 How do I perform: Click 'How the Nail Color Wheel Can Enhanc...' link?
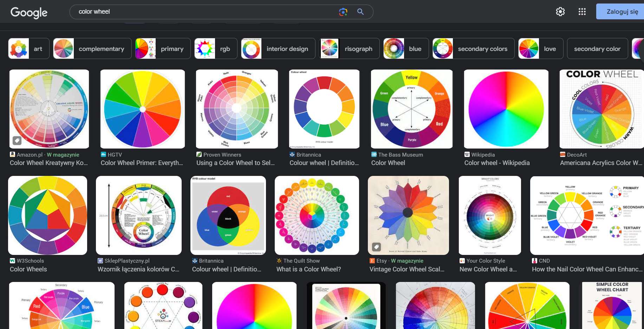click(x=587, y=269)
